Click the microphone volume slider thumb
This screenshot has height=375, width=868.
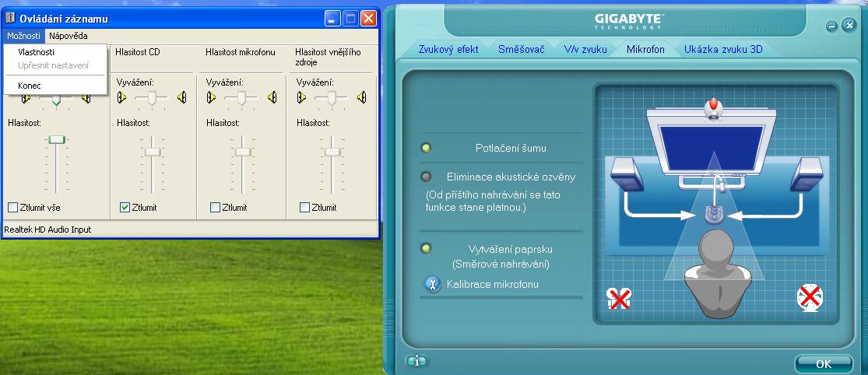pyautogui.click(x=242, y=151)
